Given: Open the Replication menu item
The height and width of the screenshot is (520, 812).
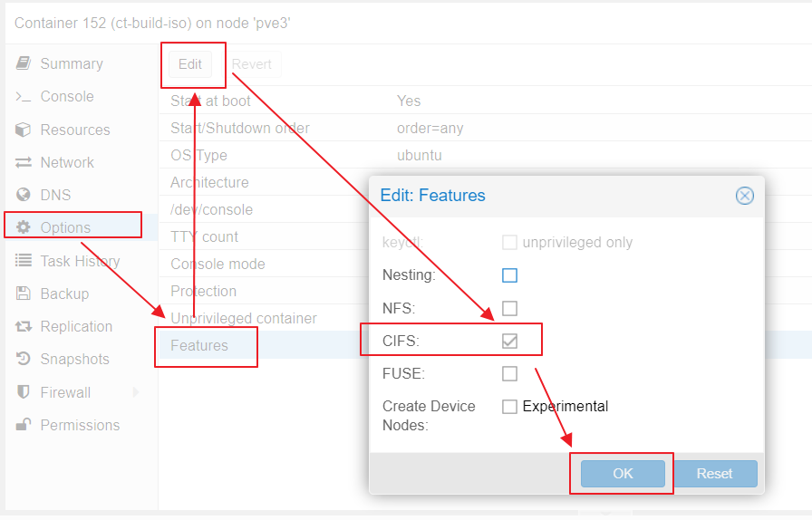Looking at the screenshot, I should 76,326.
